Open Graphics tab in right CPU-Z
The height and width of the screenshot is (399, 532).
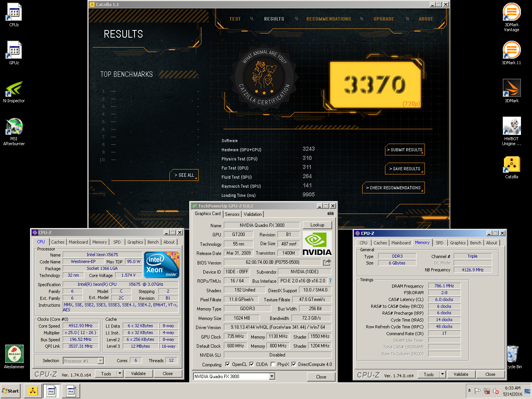pos(458,243)
